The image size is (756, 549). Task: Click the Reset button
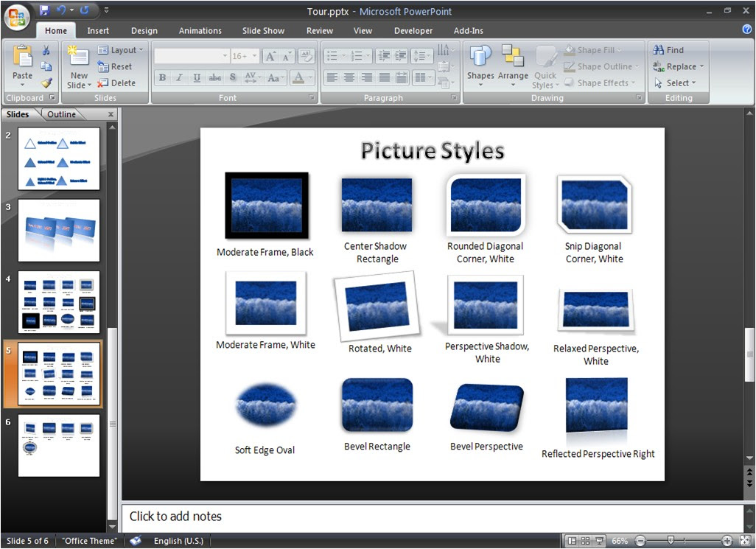[x=116, y=66]
